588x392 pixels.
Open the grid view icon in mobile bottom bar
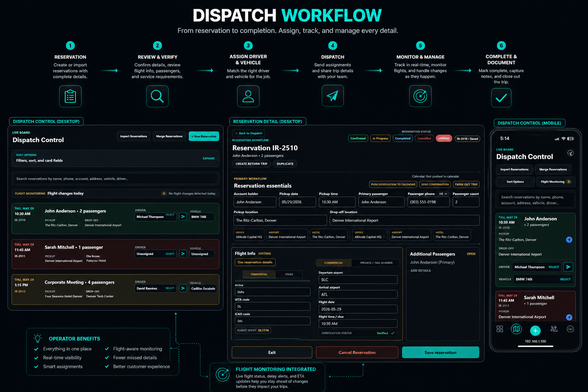tap(500, 329)
